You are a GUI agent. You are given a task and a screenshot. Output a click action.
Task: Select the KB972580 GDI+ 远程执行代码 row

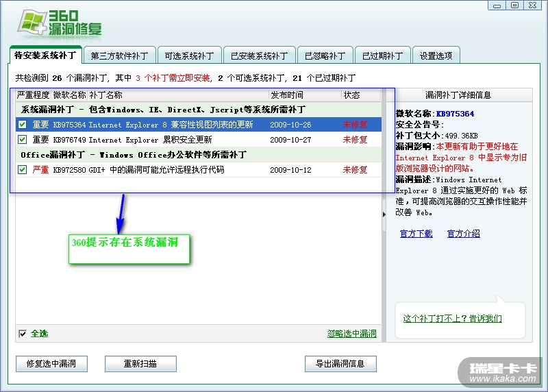tap(199, 169)
